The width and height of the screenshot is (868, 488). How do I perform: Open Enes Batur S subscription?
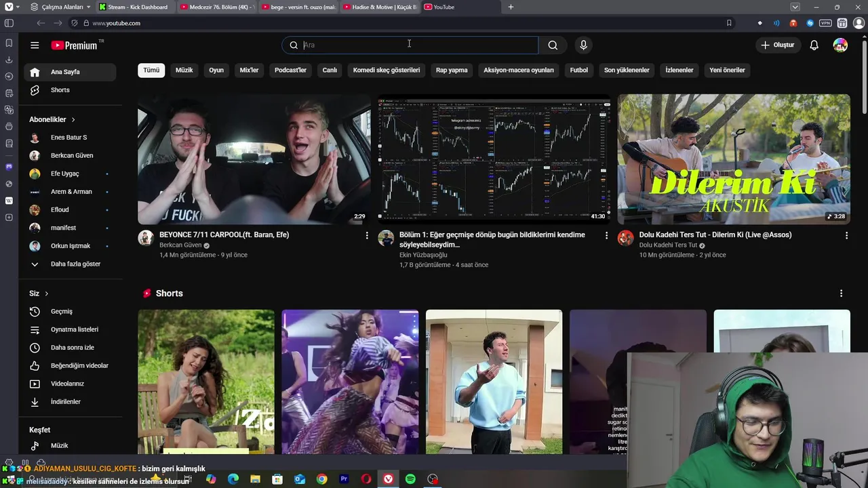click(70, 138)
